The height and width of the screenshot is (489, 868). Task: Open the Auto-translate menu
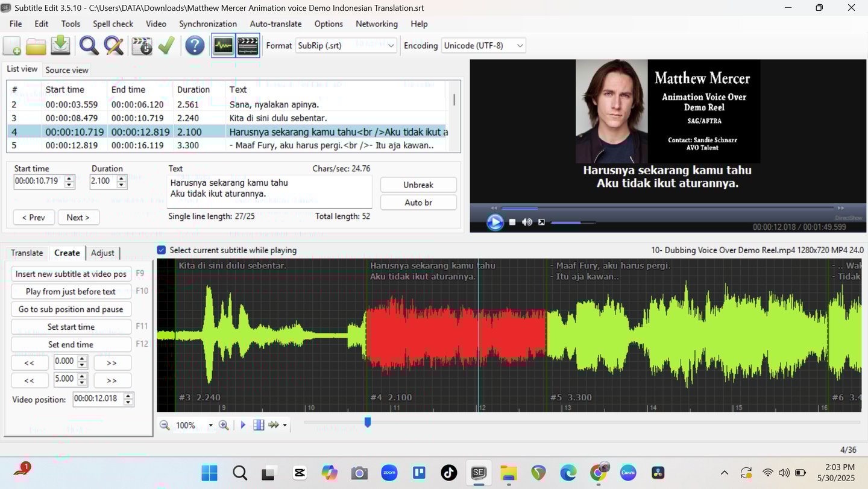pos(275,24)
